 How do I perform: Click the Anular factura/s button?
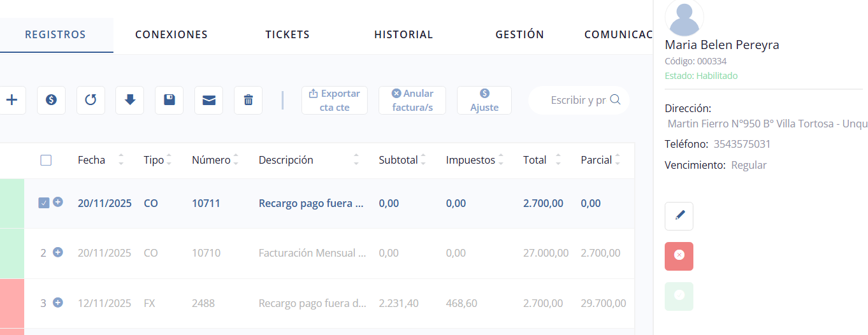(412, 100)
